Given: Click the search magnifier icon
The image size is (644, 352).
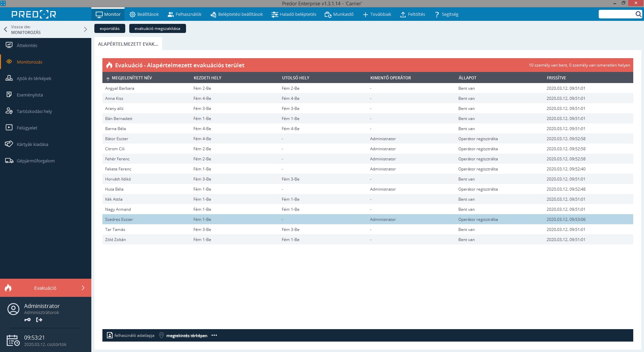Looking at the screenshot, I should point(638,14).
